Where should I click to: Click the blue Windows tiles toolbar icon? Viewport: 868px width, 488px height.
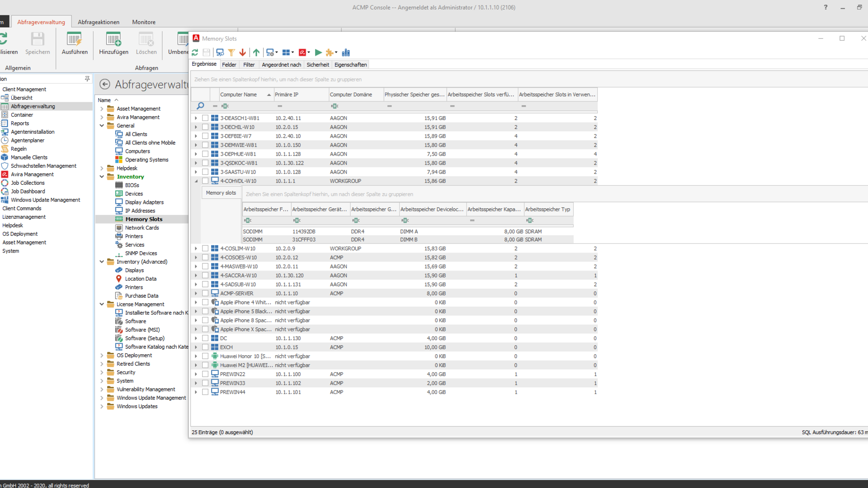(286, 52)
